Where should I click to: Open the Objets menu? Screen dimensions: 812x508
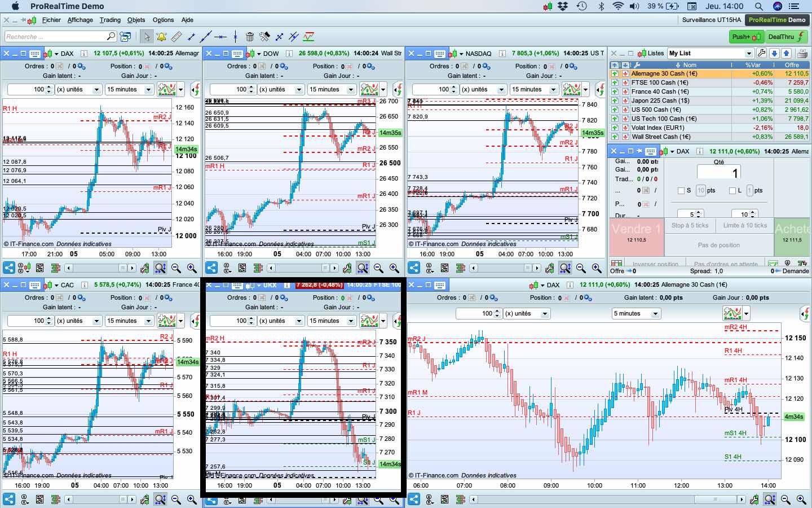point(136,20)
